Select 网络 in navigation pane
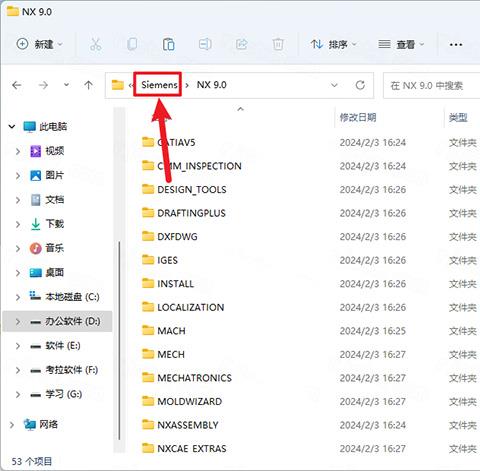The image size is (480, 471). click(41, 424)
